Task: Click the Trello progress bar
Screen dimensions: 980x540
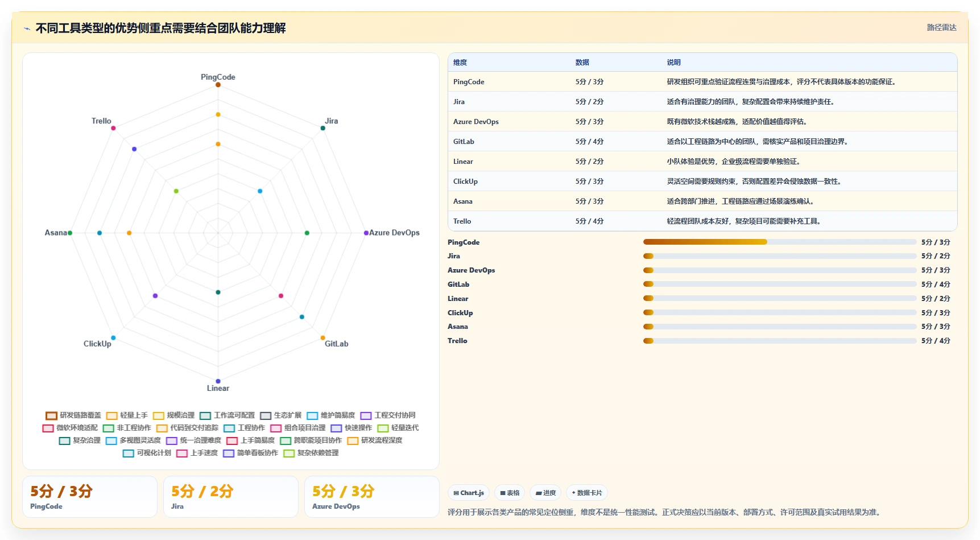Action: [x=780, y=341]
